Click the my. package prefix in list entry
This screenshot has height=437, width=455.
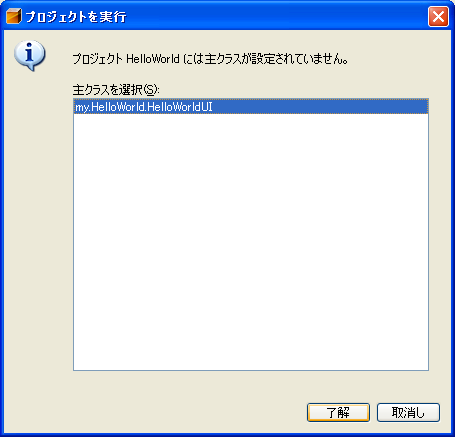pyautogui.click(x=82, y=108)
